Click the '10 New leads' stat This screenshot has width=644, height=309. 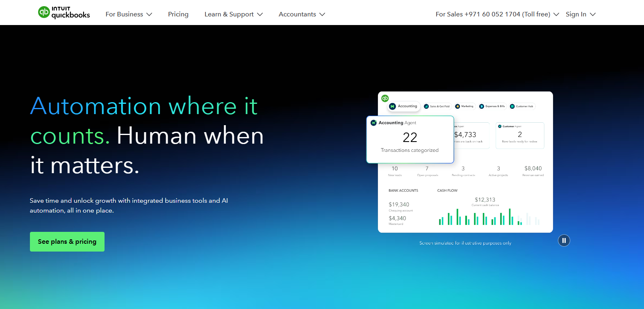395,171
